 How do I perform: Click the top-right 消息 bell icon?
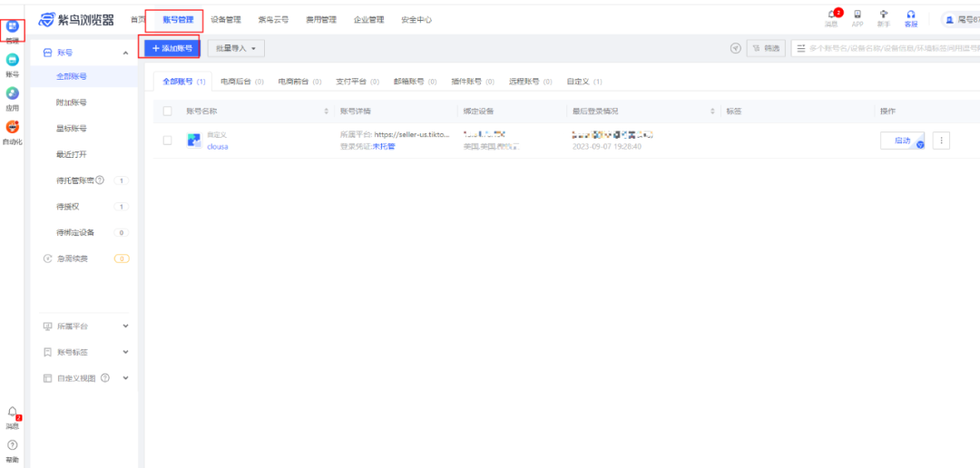831,15
